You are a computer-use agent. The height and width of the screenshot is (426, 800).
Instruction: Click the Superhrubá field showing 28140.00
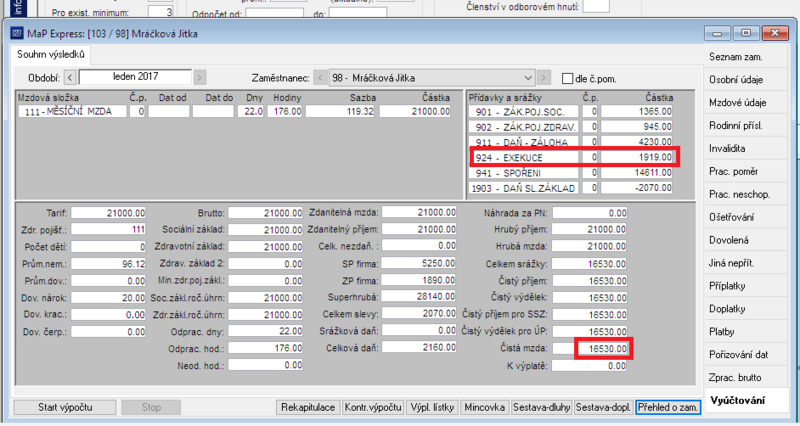point(419,296)
